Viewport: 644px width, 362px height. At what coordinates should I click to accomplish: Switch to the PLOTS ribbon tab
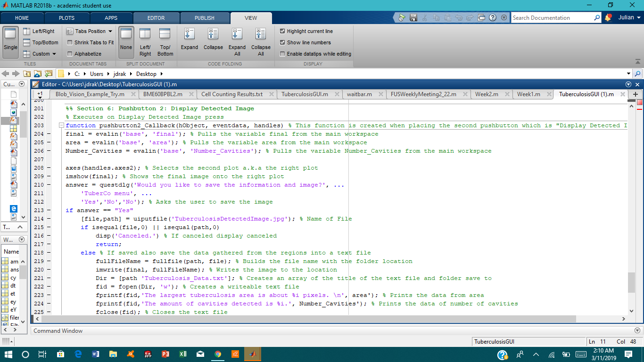tap(66, 18)
